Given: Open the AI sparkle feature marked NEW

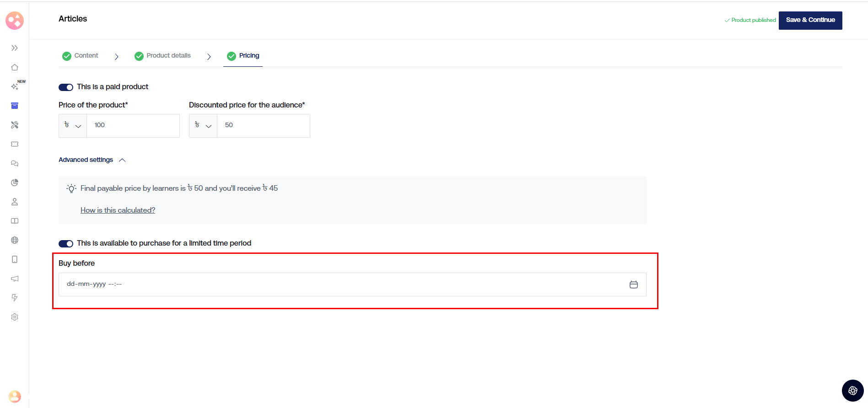Looking at the screenshot, I should [x=15, y=86].
